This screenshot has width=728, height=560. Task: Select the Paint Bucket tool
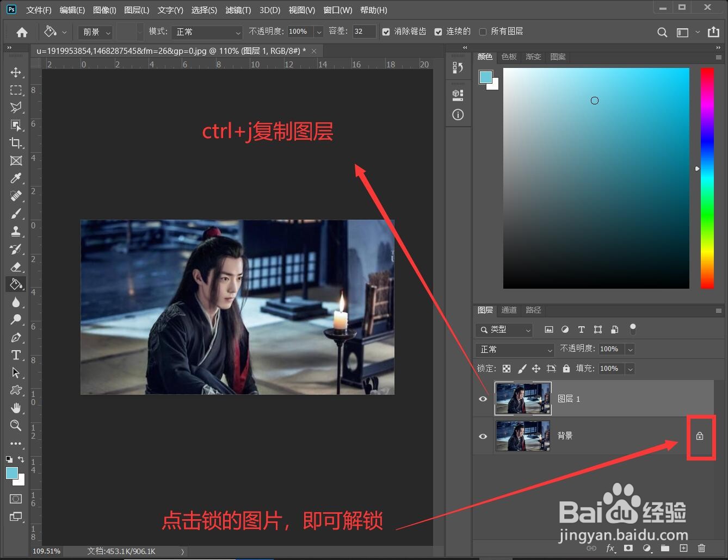16,284
